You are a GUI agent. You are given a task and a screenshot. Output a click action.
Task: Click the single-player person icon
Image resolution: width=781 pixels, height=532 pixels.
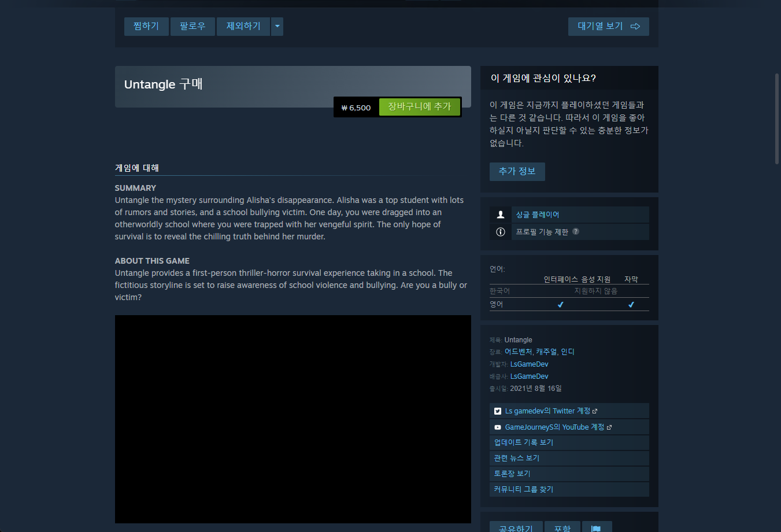501,215
